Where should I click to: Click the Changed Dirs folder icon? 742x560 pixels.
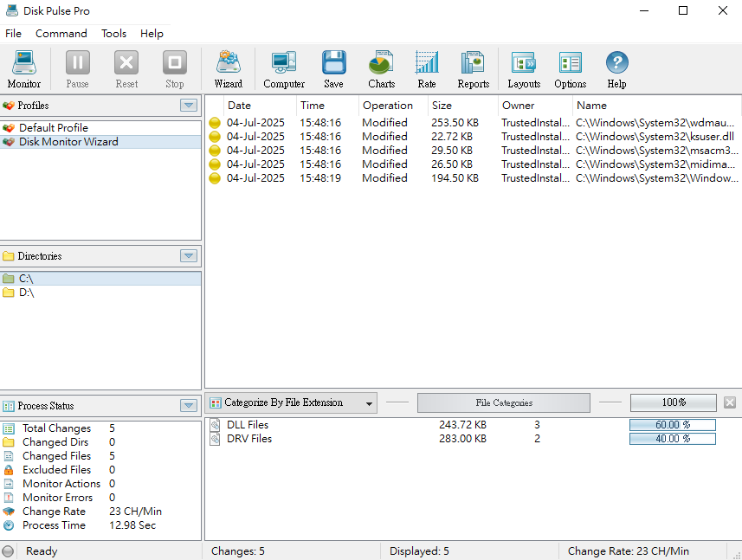9,442
